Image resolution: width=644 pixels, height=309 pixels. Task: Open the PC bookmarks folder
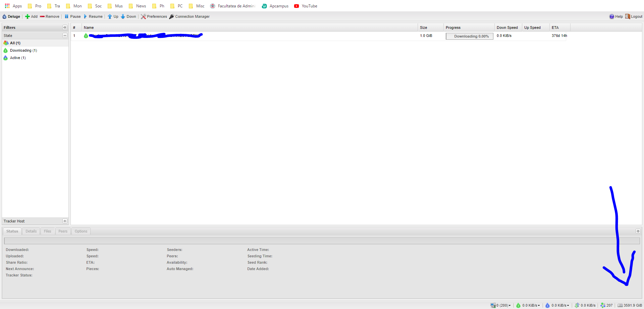(x=176, y=6)
